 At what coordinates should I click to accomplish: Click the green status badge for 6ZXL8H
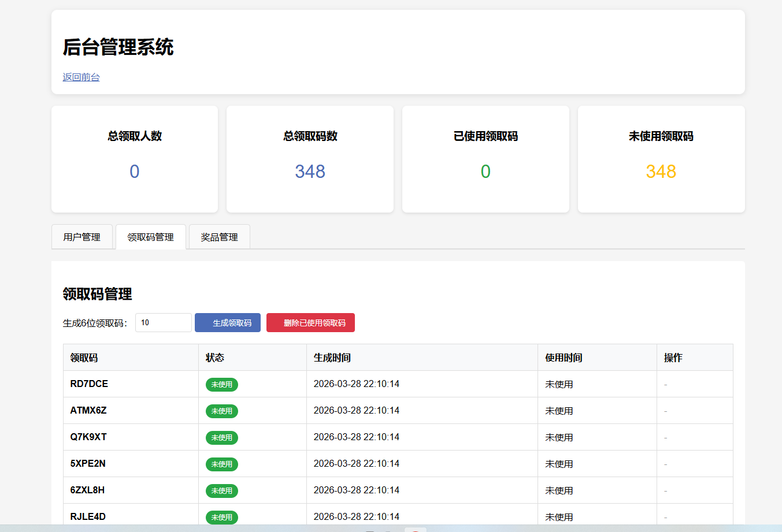[x=221, y=491]
